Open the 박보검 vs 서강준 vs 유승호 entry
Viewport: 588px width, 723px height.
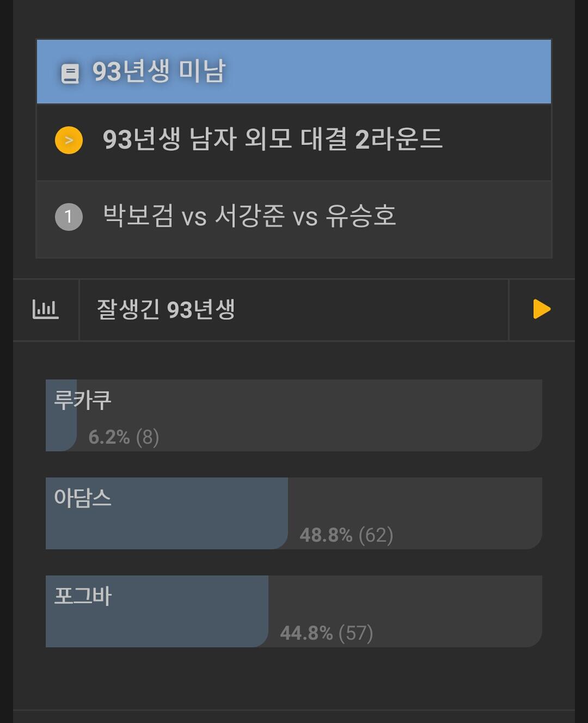point(249,216)
